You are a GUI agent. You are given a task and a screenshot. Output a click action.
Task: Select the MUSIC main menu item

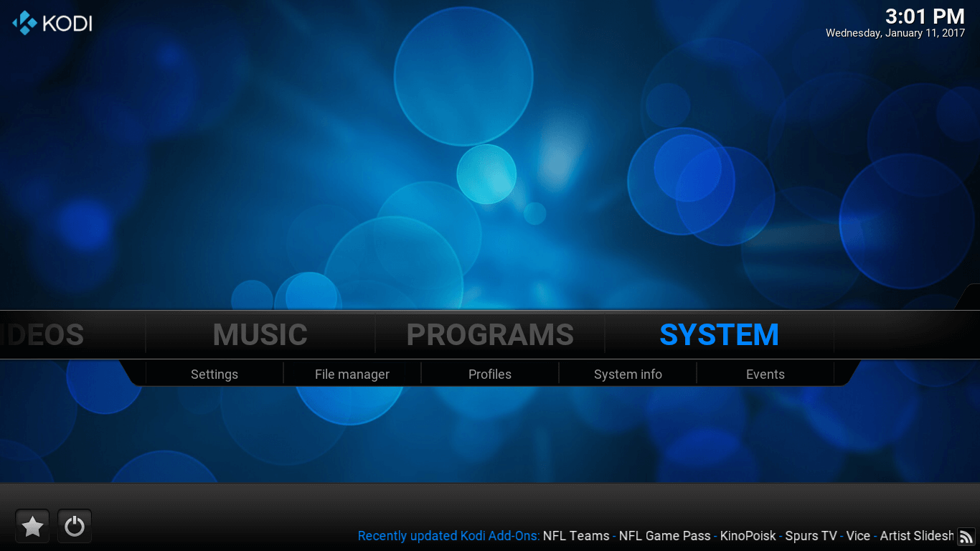(x=260, y=334)
